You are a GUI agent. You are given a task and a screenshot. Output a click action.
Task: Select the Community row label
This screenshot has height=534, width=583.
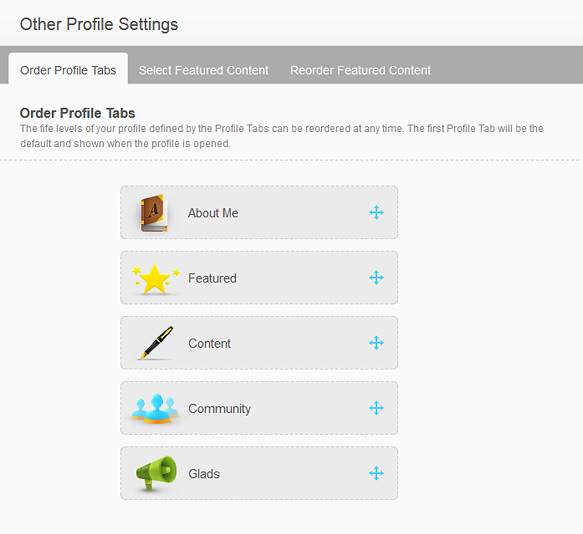(219, 409)
